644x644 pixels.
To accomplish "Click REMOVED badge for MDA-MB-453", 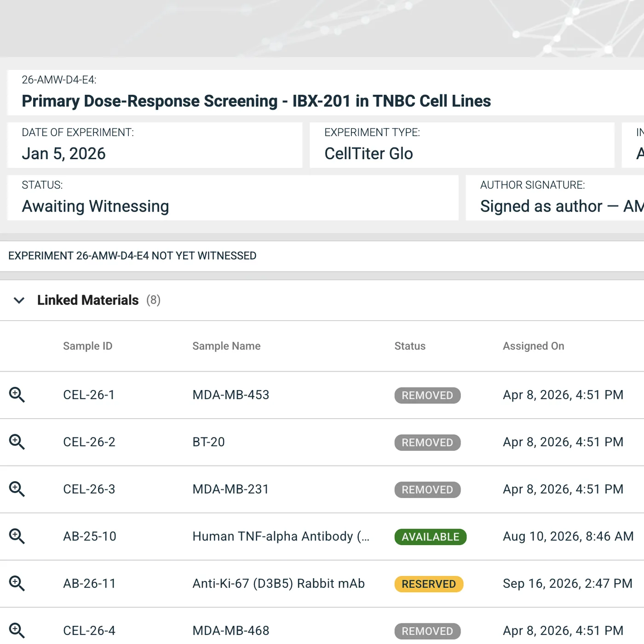I will coord(427,395).
